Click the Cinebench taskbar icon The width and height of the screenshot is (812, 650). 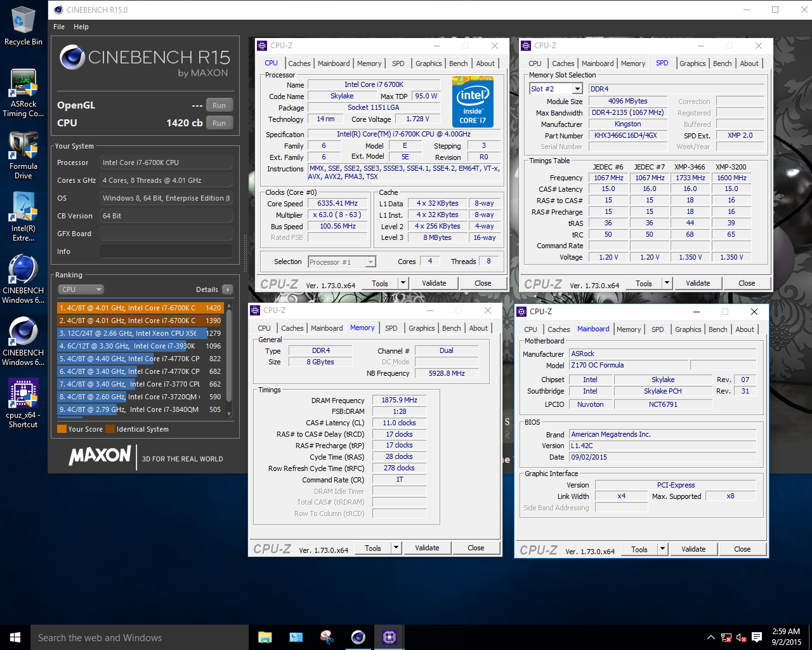(358, 637)
